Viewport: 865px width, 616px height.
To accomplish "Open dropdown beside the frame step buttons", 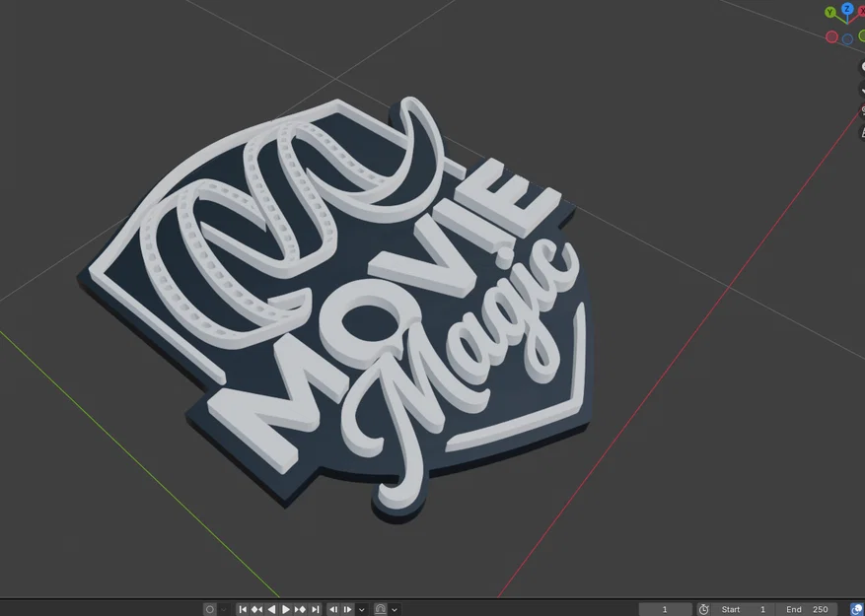I will [x=362, y=609].
